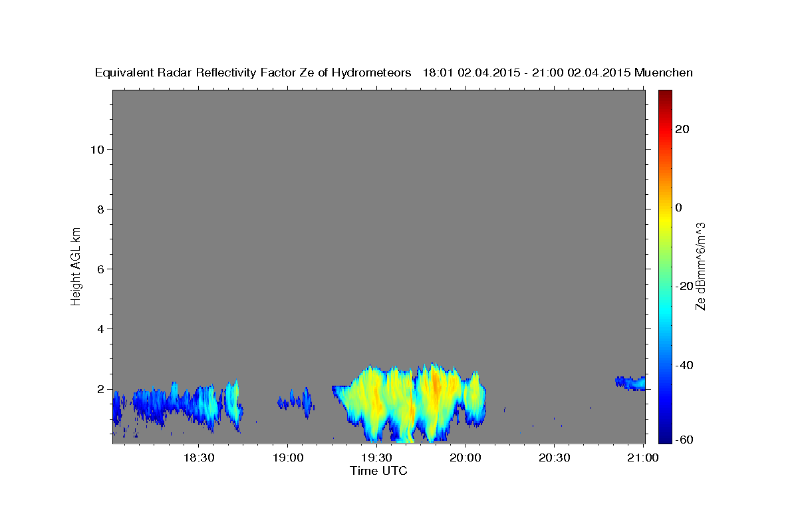Click the '21:00' time tick label

643,458
